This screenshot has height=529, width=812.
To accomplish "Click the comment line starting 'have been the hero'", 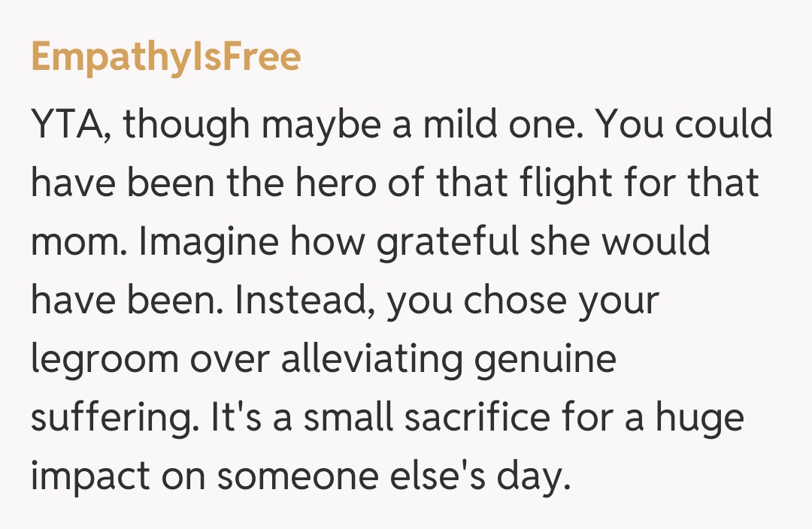I will 395,182.
